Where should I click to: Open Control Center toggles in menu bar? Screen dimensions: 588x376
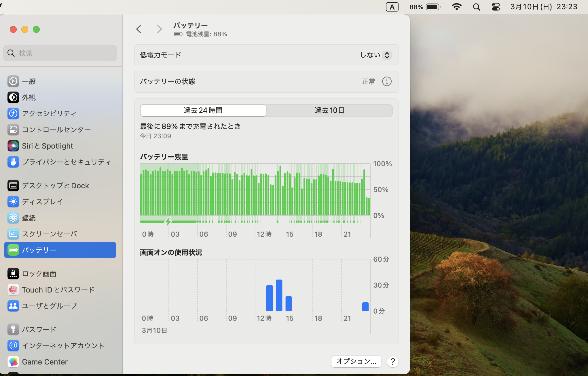point(496,7)
